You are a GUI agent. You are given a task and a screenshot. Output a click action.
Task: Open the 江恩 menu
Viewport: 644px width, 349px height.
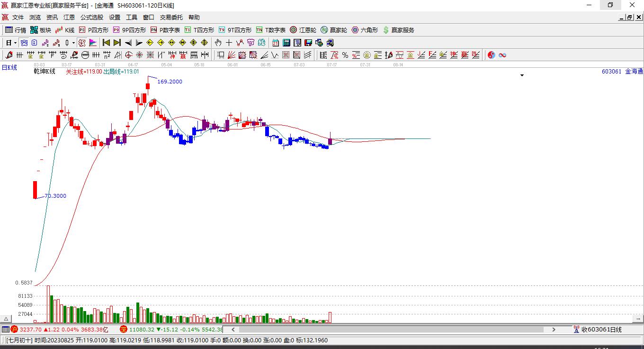click(x=69, y=18)
